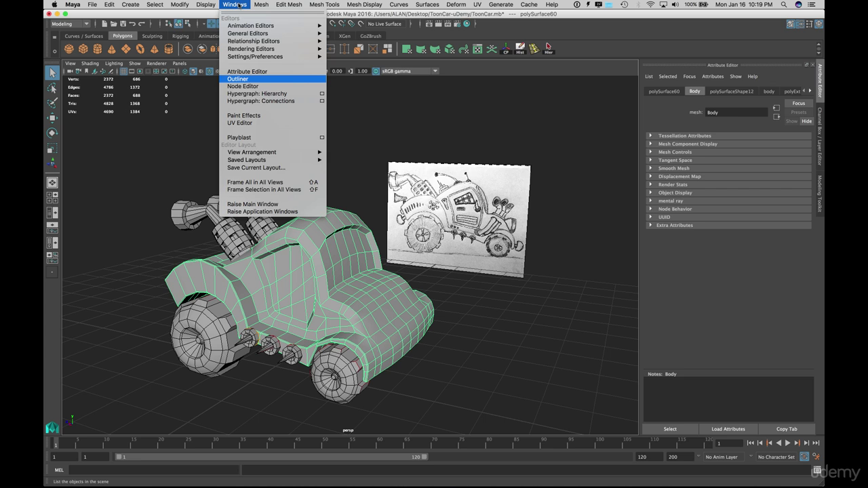The image size is (868, 488).
Task: Click the play forward button
Action: click(x=787, y=443)
